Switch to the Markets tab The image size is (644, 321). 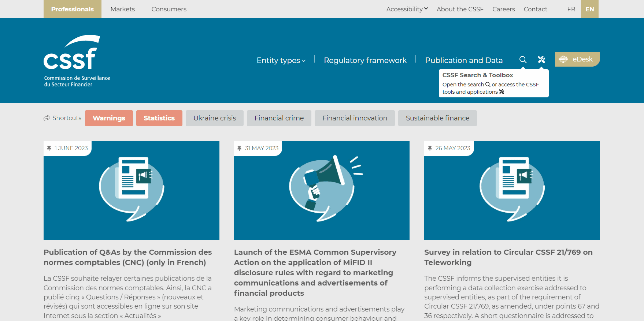123,9
